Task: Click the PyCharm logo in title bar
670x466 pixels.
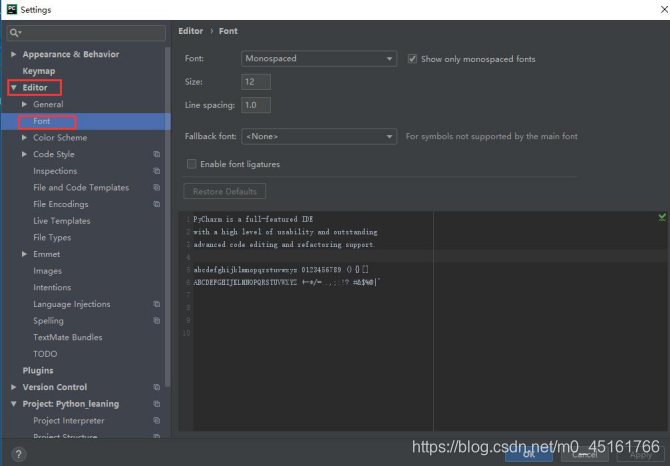Action: [x=12, y=9]
